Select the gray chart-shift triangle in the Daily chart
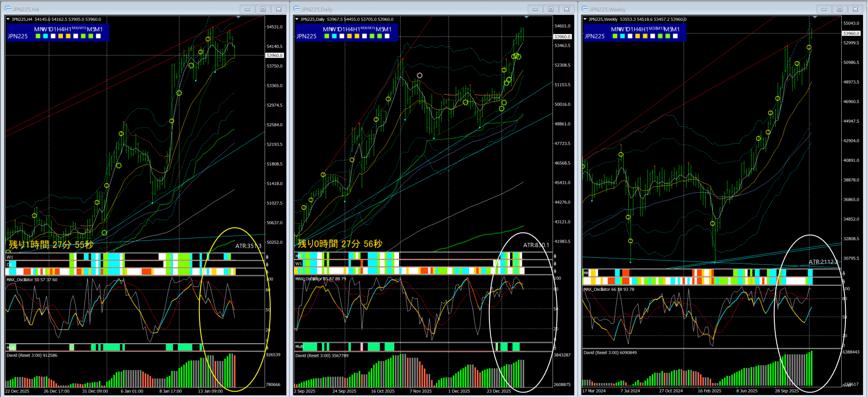Screen dimensions: 868x397 pyautogui.click(x=526, y=17)
